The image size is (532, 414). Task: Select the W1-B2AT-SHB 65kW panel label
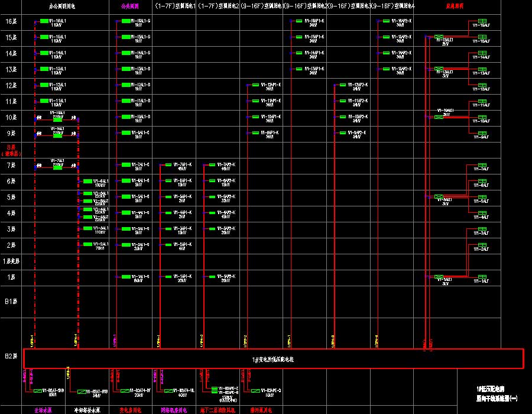pyautogui.click(x=53, y=393)
